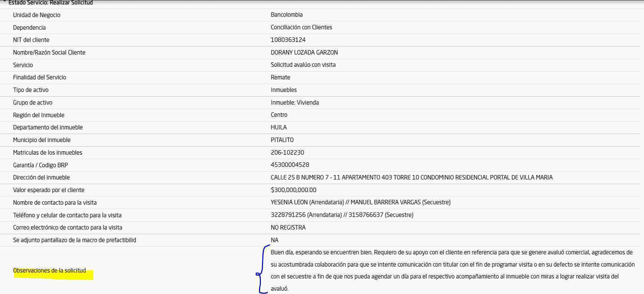The image size is (644, 294).
Task: Click the highlighted Observaciones de la solicitud label
Action: [49, 271]
